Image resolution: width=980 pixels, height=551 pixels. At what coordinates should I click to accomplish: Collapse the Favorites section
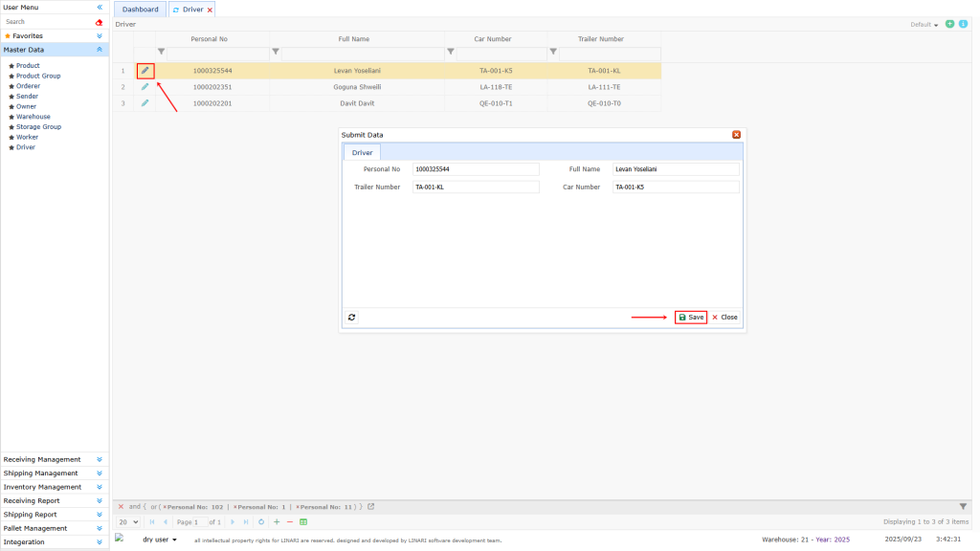point(100,35)
